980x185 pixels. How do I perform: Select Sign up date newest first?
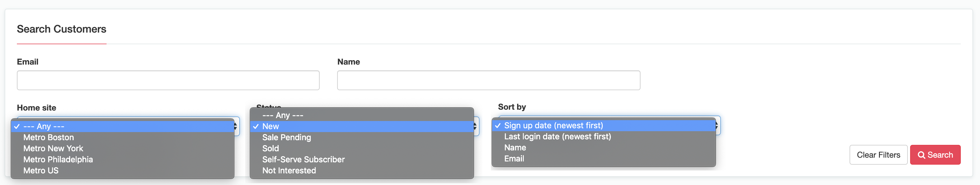click(604, 126)
